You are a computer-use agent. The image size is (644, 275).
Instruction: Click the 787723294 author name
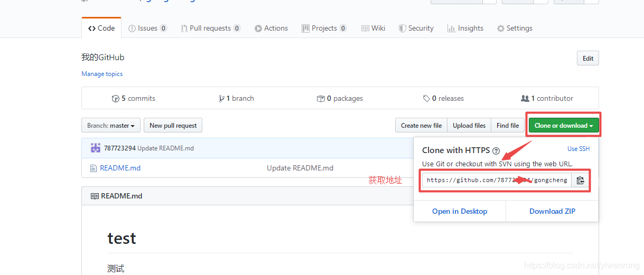120,148
